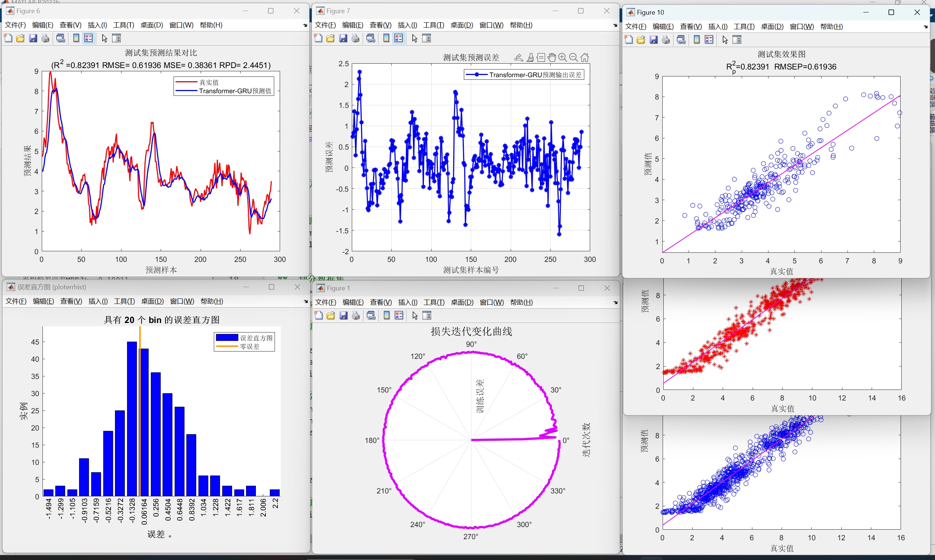Click Open File folder icon in Figure 1 toolbar
935x560 pixels.
[331, 315]
